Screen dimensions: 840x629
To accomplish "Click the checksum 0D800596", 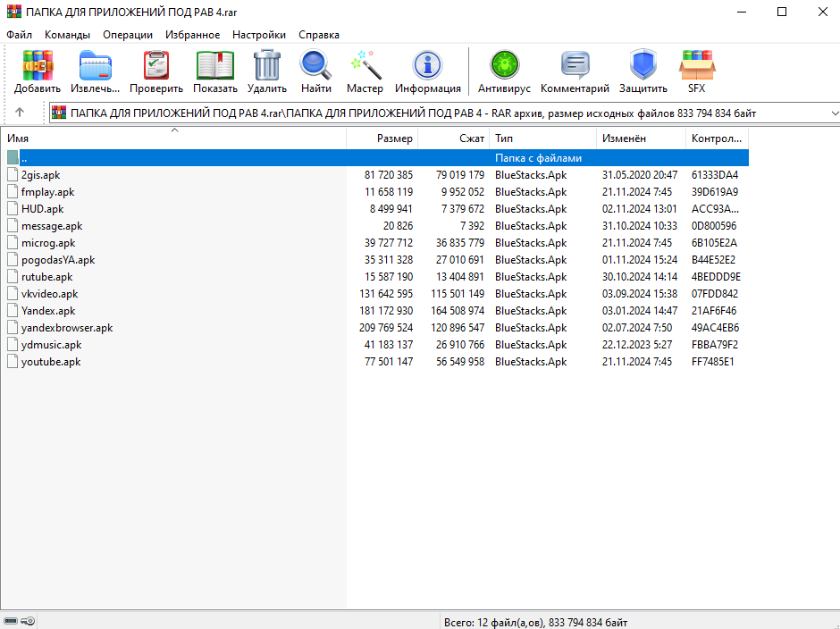I will point(714,226).
